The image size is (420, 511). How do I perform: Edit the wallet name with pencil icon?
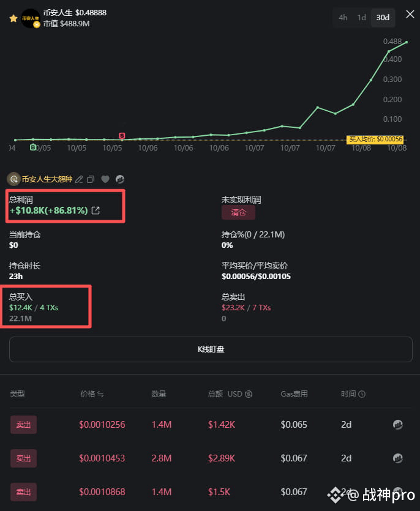(x=79, y=179)
